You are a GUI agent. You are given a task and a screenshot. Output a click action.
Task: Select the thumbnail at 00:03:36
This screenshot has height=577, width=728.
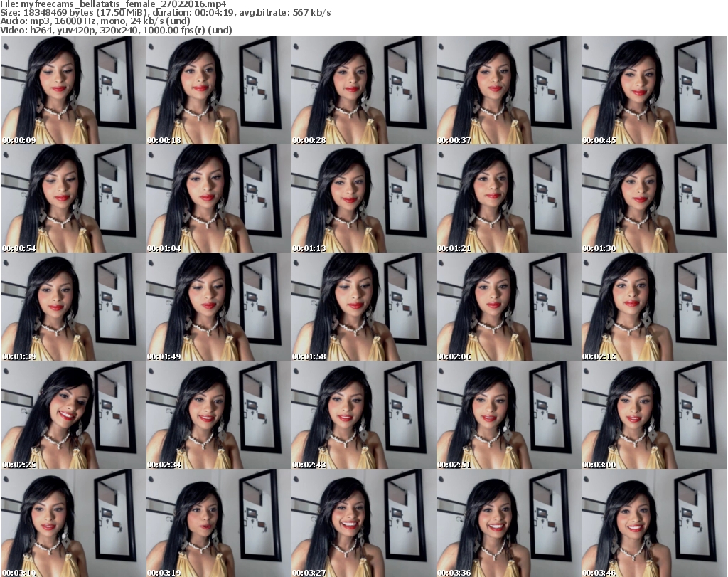508,523
